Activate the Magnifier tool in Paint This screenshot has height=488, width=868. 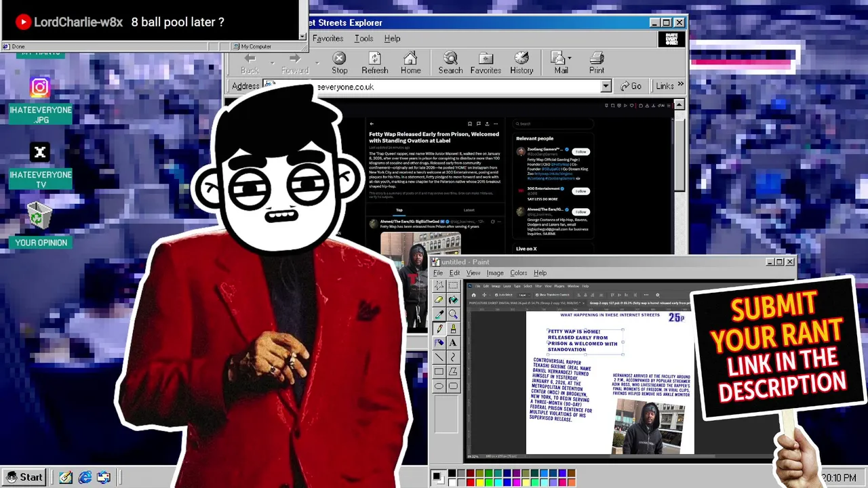(453, 314)
